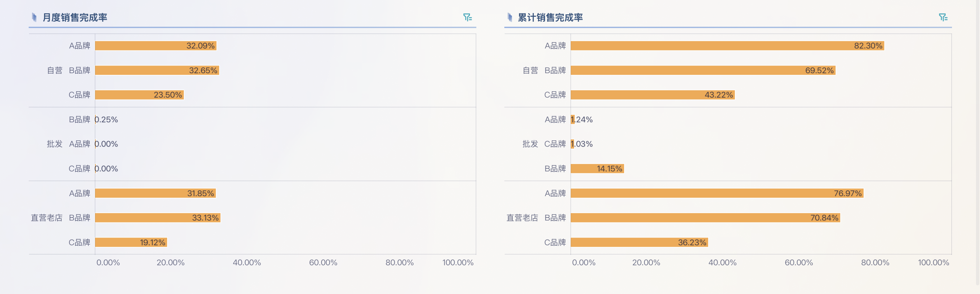The image size is (980, 294).
Task: Select 批发 group label in monthly chart
Action: [55, 144]
